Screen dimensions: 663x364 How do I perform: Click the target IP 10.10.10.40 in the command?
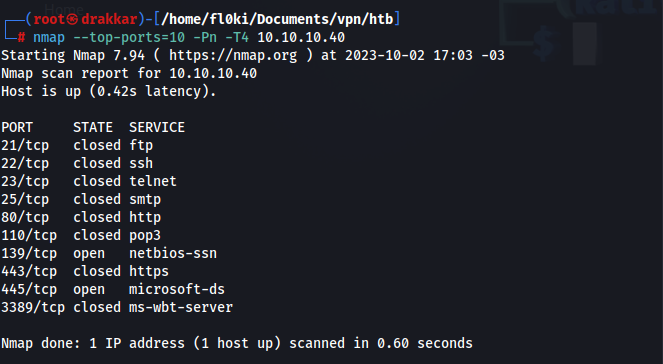click(301, 38)
